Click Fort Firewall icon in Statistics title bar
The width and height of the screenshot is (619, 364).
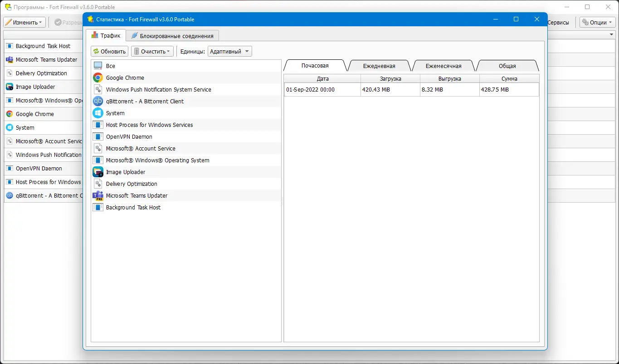point(91,19)
